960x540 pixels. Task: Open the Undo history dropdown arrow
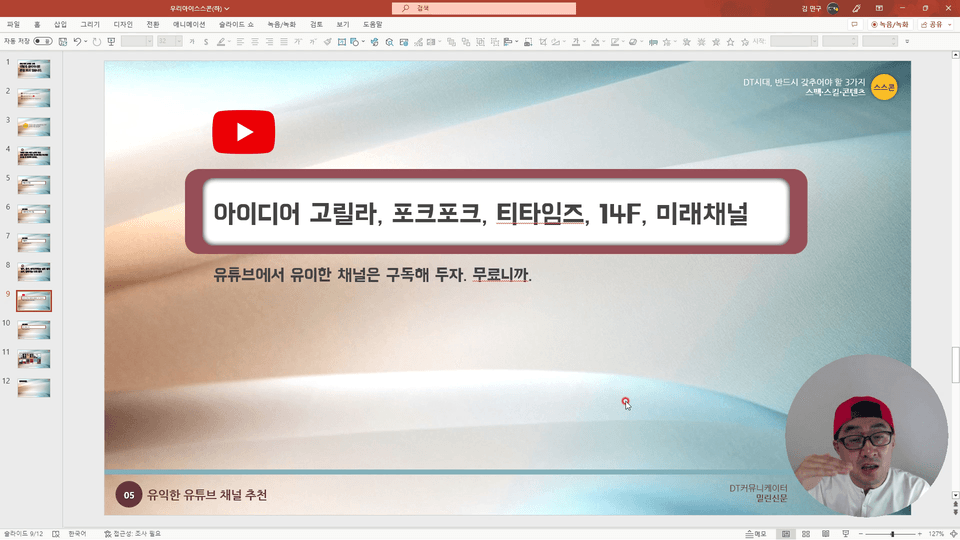click(86, 42)
